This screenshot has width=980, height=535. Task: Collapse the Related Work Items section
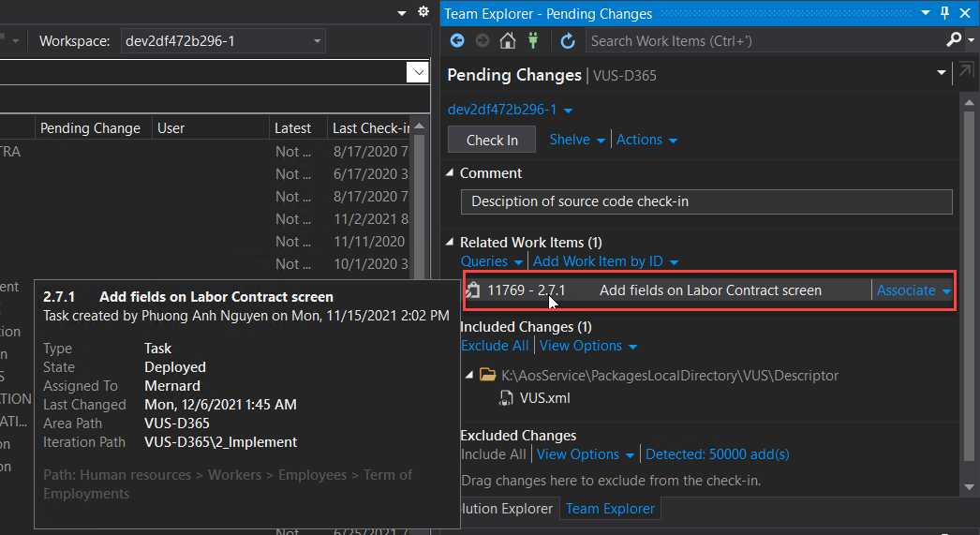click(x=451, y=243)
